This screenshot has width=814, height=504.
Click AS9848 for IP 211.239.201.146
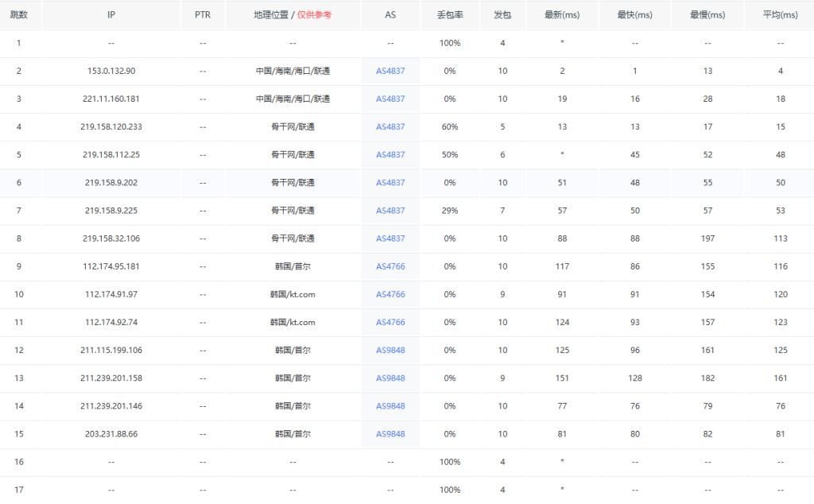[x=390, y=405]
